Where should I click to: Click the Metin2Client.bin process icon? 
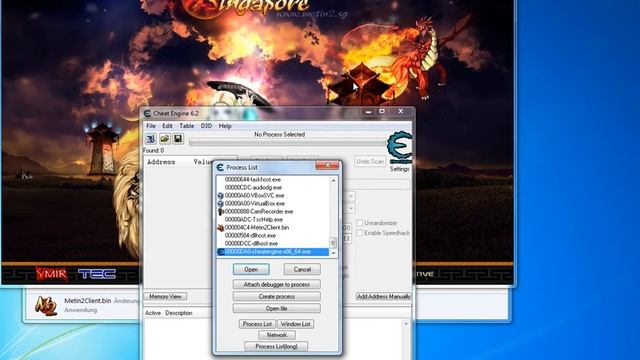221,228
